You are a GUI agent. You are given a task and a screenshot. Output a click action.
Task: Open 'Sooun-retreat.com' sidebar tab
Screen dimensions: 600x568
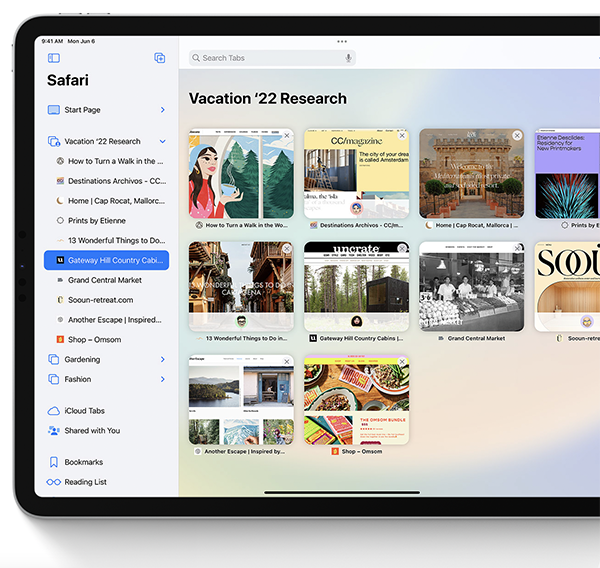coord(106,300)
